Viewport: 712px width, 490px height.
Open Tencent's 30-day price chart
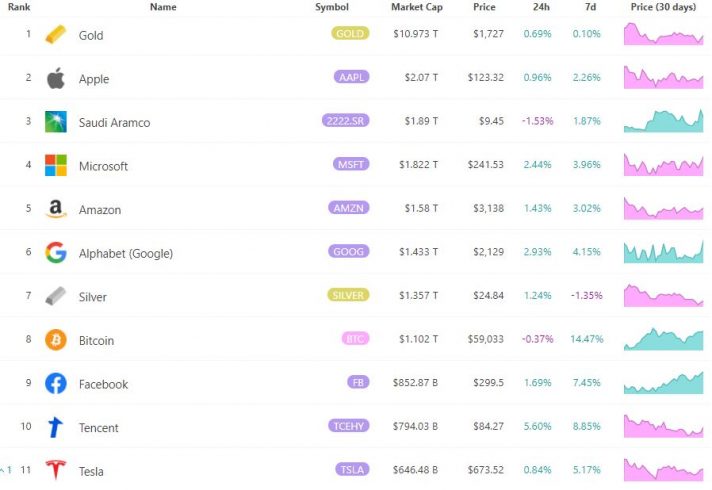point(663,426)
